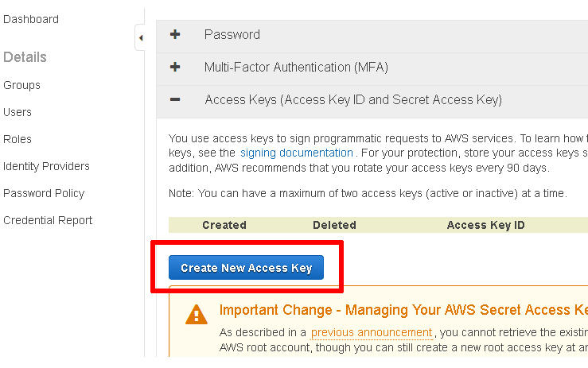588x368 pixels.
Task: Click the orange warning triangle icon
Action: pos(196,314)
